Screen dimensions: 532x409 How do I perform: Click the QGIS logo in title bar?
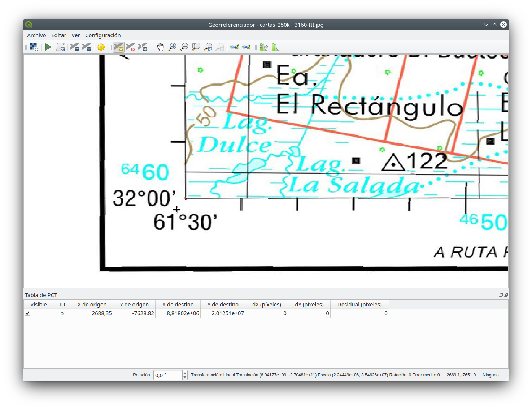click(x=29, y=25)
